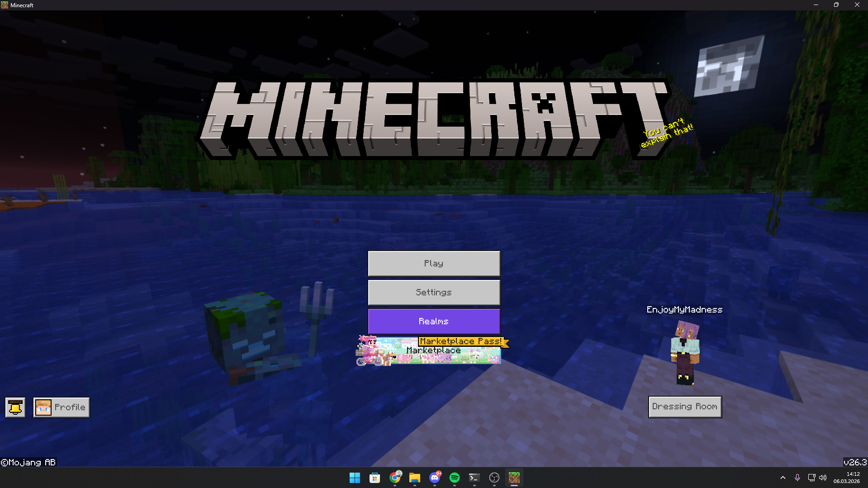Open the Windows Start menu

(355, 478)
